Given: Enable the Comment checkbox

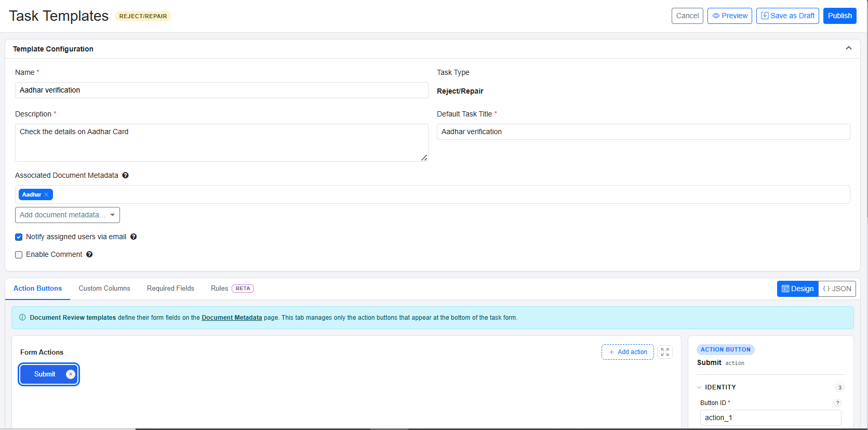Looking at the screenshot, I should tap(19, 255).
